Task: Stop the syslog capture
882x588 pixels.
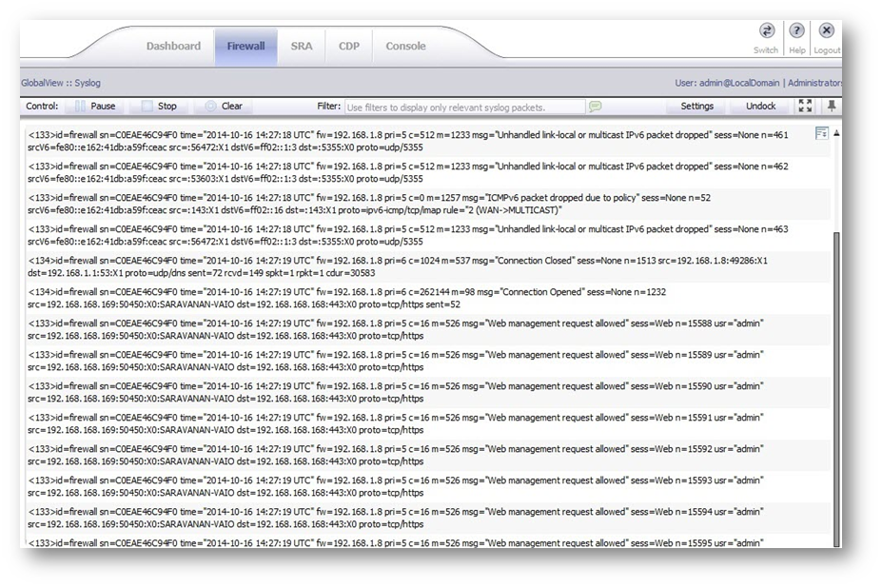Action: click(x=160, y=107)
